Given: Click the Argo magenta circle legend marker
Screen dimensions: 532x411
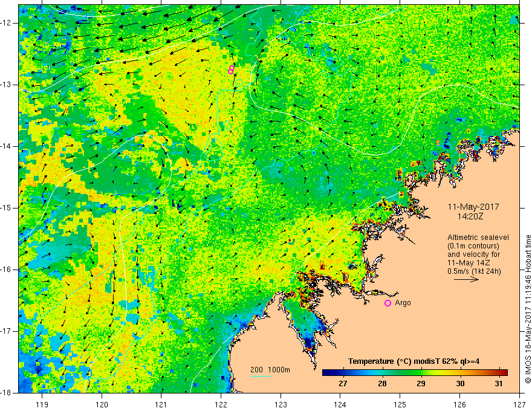Looking at the screenshot, I should (388, 303).
